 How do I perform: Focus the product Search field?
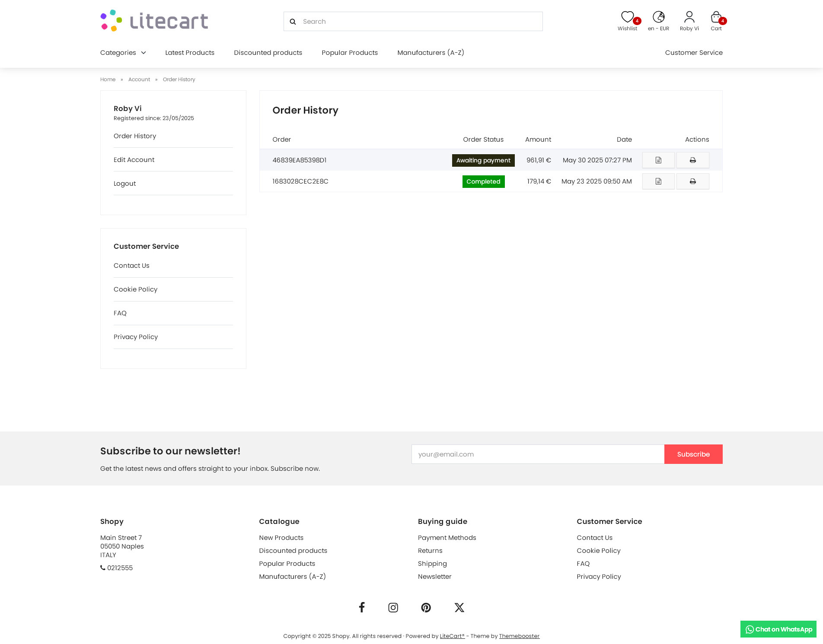(x=419, y=22)
